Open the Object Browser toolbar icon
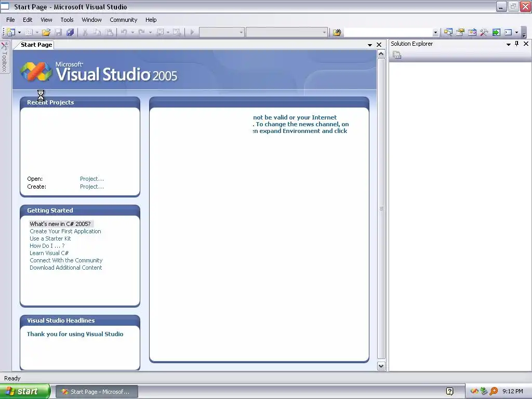Image resolution: width=532 pixels, height=399 pixels. [x=472, y=32]
